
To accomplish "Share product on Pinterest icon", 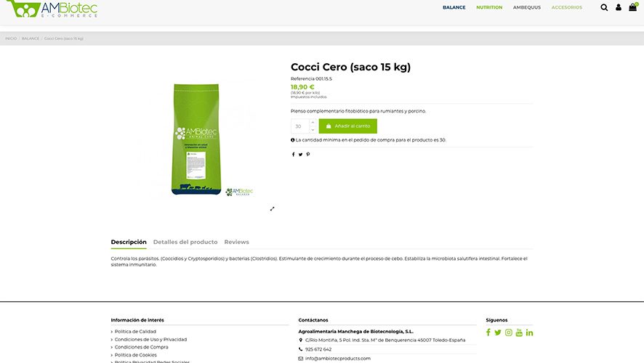I will 307,155.
